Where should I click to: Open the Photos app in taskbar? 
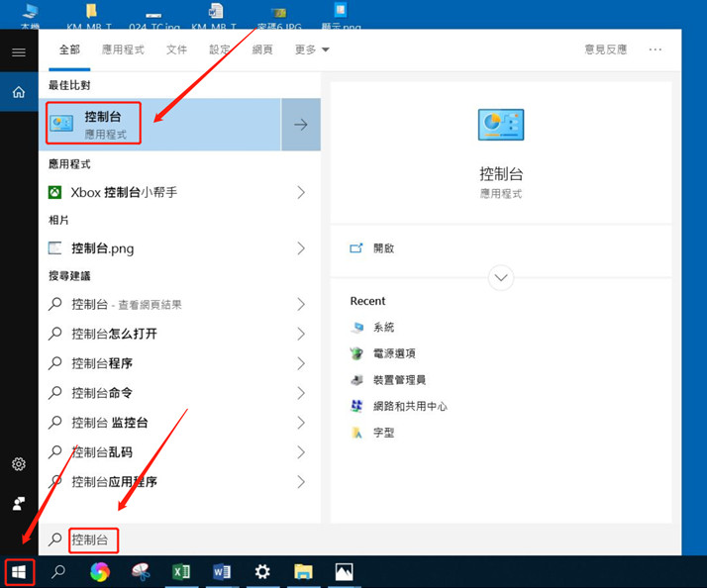[x=344, y=572]
